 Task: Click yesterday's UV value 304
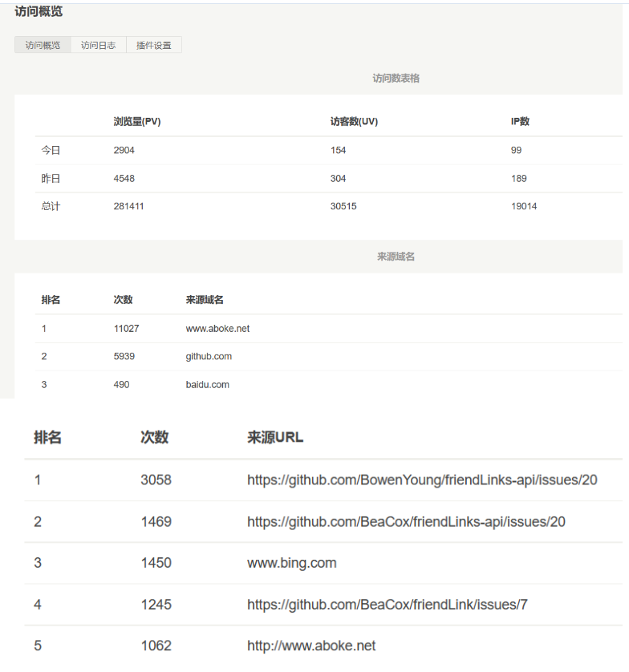(x=338, y=178)
